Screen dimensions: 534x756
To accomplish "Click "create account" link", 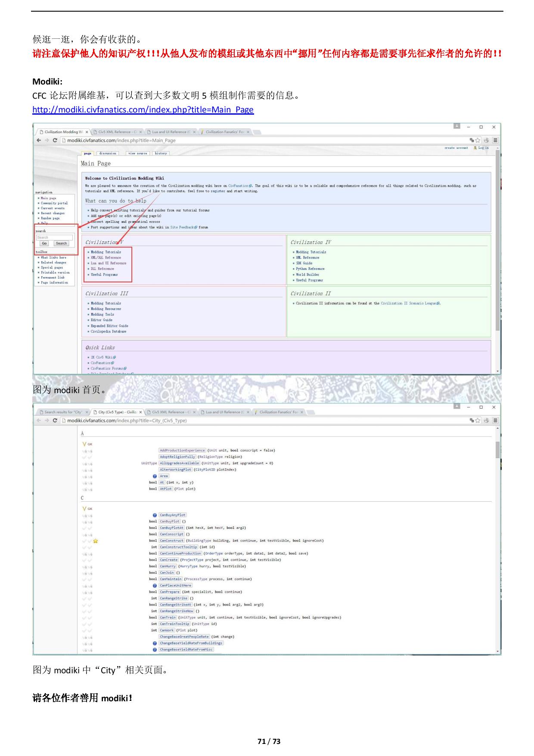I will tap(456, 148).
